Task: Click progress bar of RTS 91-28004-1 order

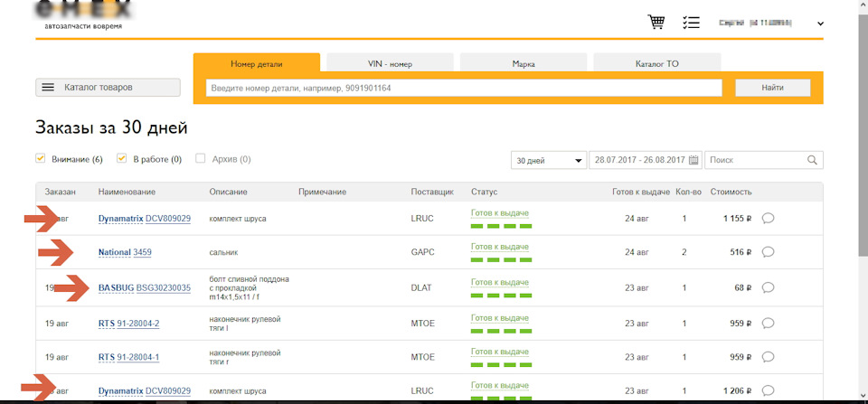Action: [x=501, y=365]
